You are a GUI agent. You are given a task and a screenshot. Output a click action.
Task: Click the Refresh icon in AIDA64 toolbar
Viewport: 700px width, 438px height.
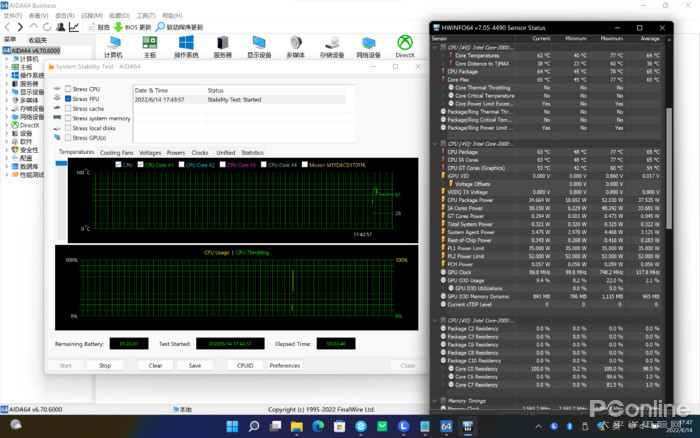point(46,27)
